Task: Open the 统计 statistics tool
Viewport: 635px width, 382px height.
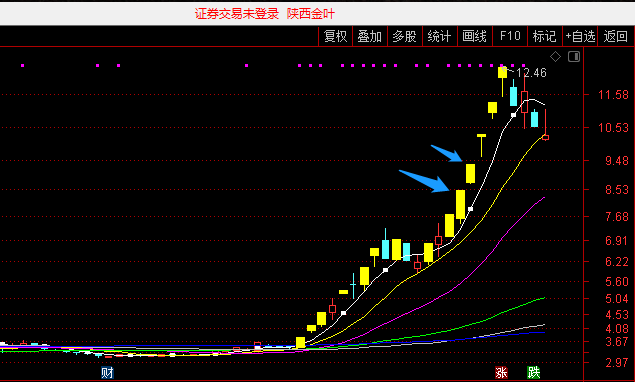Action: tap(439, 36)
